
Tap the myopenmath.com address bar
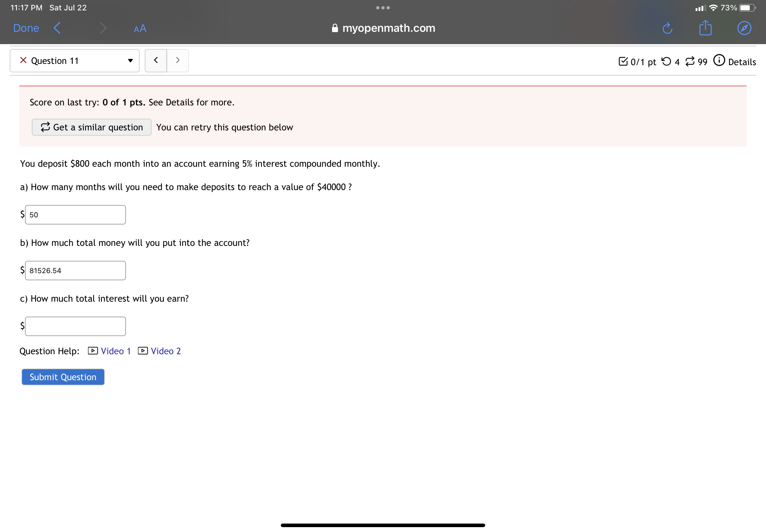[383, 28]
